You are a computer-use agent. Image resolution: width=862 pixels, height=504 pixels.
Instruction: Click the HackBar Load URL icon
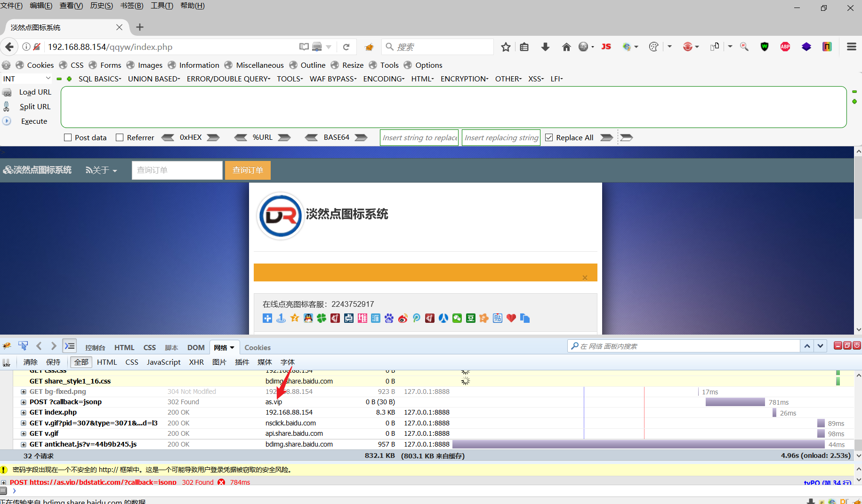[7, 92]
